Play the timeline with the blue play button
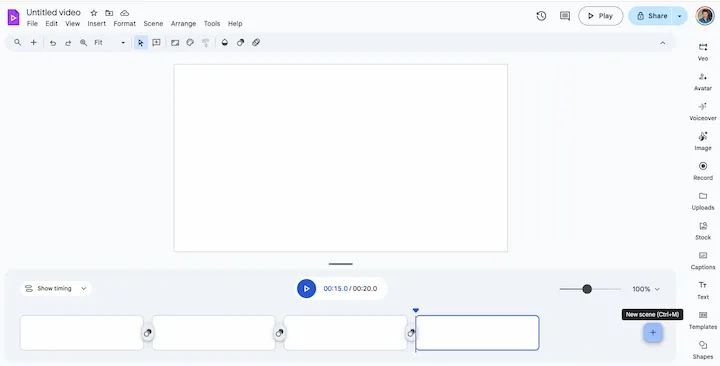Viewport: 720px width, 366px height. point(306,288)
